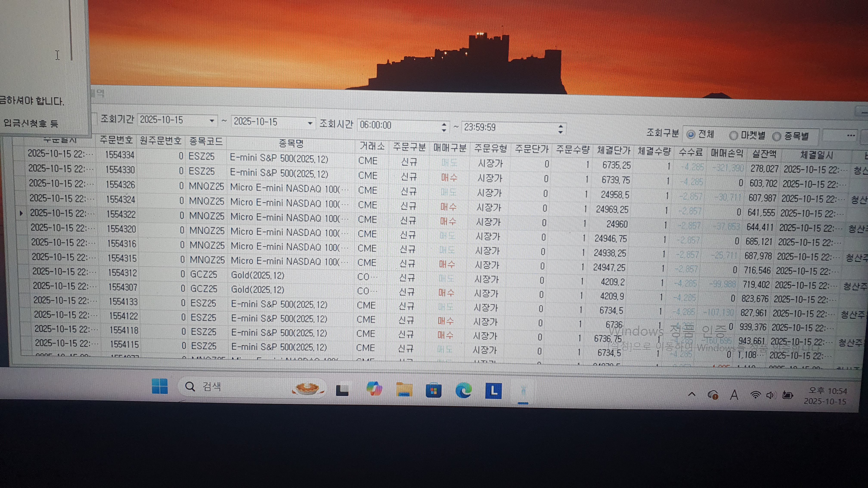Click the 수수료 column header
Image resolution: width=868 pixels, height=488 pixels.
point(690,152)
